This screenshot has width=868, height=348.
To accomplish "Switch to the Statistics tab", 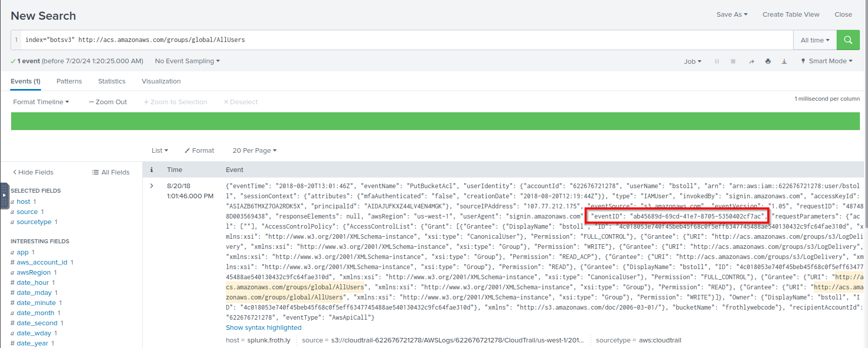I will tap(112, 81).
